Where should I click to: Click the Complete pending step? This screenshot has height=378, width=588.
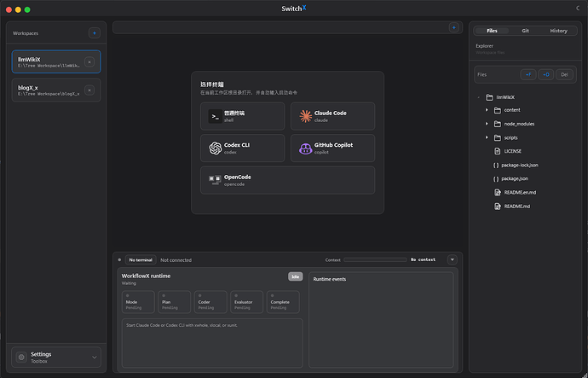[x=283, y=302]
